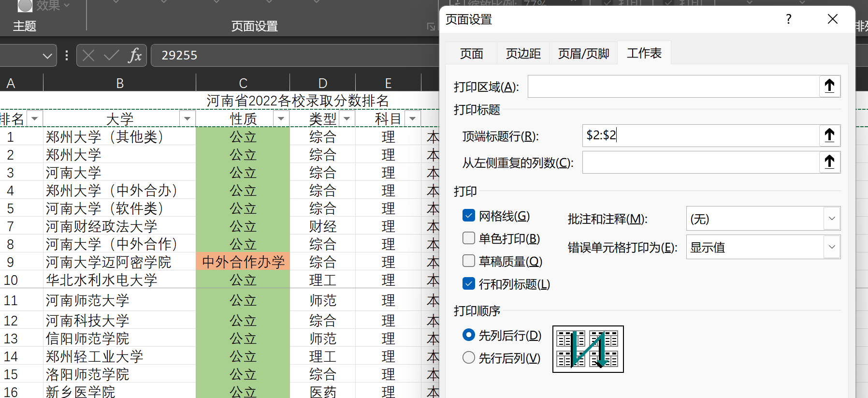Open the filter dropdown for 大学 column
Image resolution: width=868 pixels, height=398 pixels.
187,118
